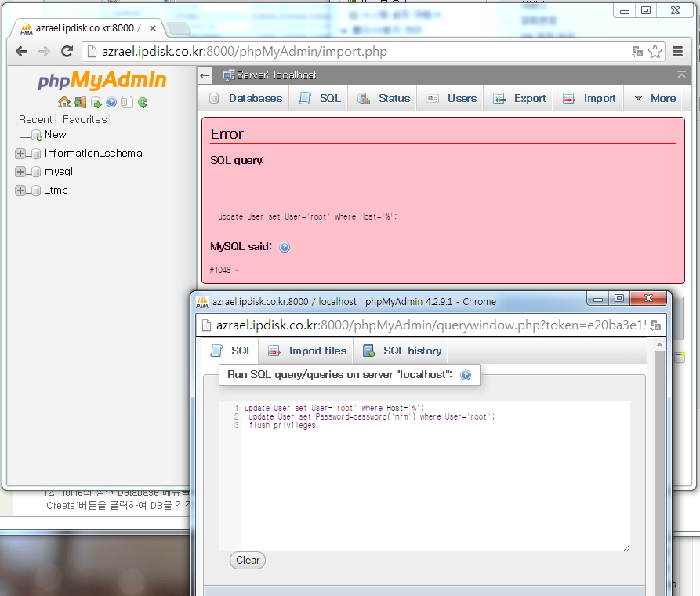Click the Server: localhost breadcrumb
Viewport: 700px width, 596px height.
point(277,75)
